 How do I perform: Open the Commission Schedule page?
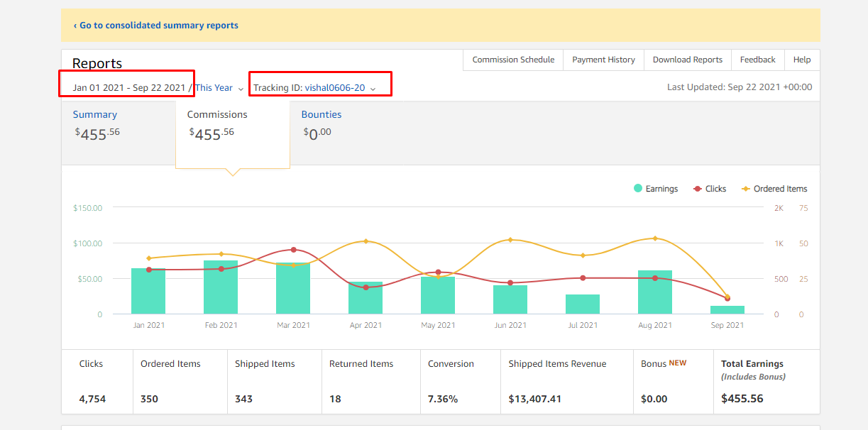[513, 60]
